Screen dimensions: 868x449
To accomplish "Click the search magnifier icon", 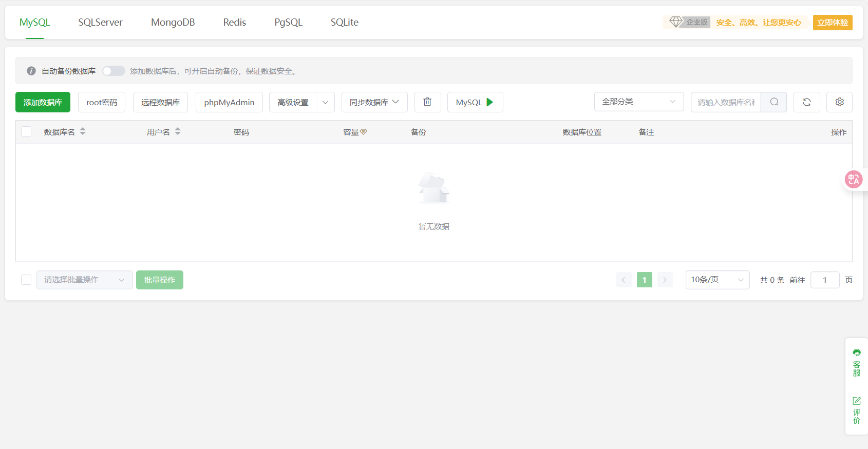I will click(x=774, y=102).
